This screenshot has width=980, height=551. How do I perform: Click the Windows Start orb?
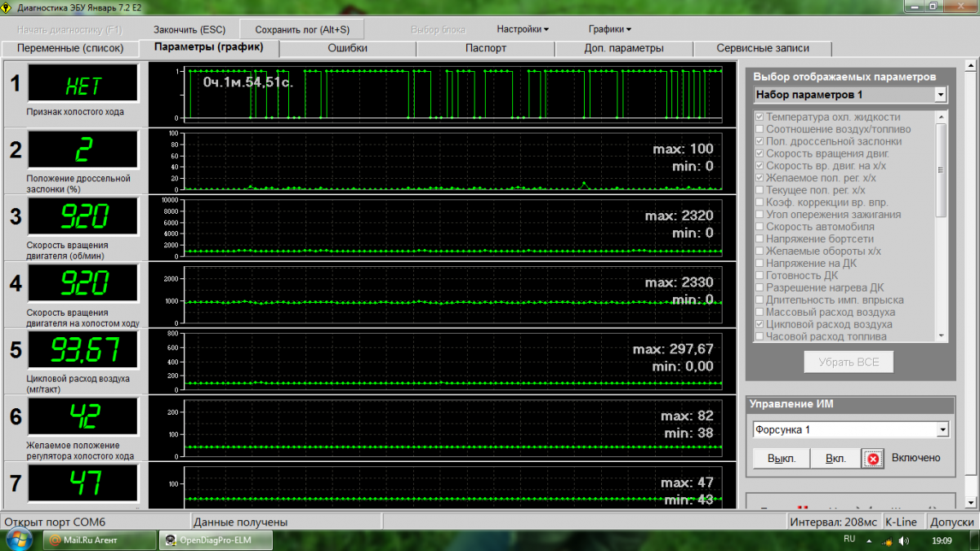point(18,540)
